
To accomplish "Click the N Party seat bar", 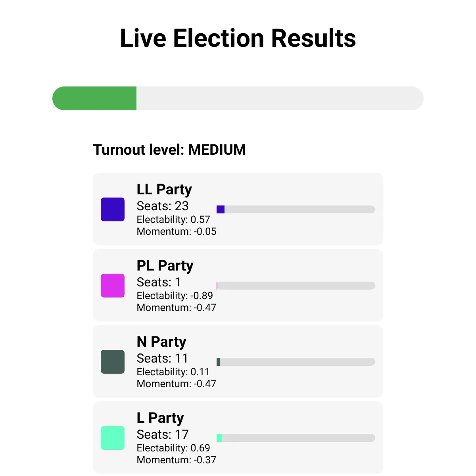I will click(x=296, y=362).
